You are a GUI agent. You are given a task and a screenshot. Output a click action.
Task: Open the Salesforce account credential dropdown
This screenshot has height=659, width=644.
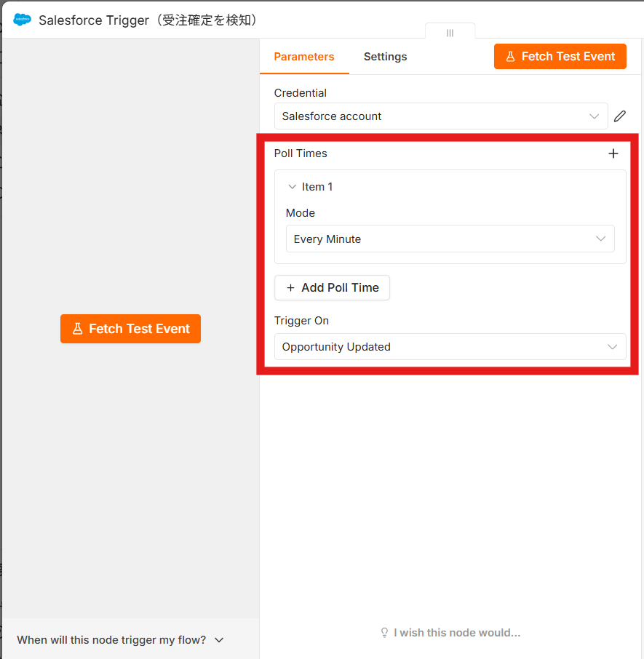441,116
